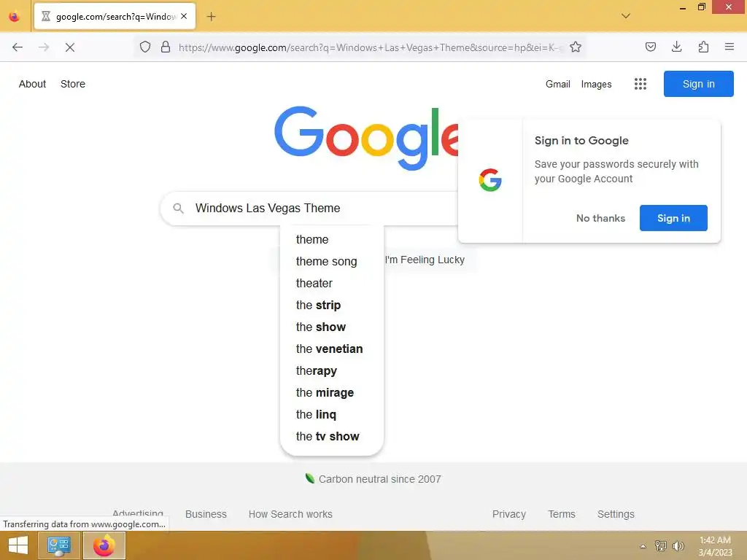Select the "the show" suggestion
The width and height of the screenshot is (747, 560).
click(x=332, y=327)
